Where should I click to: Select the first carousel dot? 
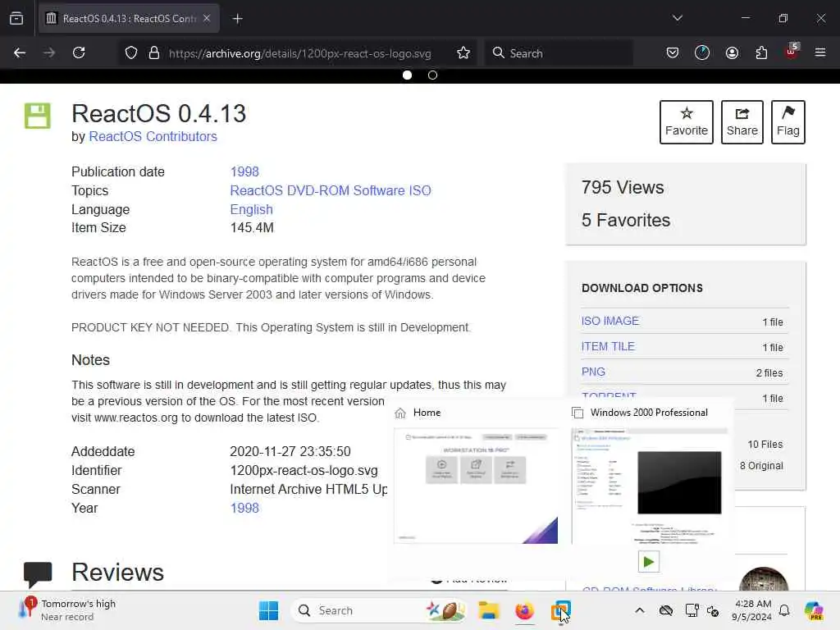click(x=407, y=75)
